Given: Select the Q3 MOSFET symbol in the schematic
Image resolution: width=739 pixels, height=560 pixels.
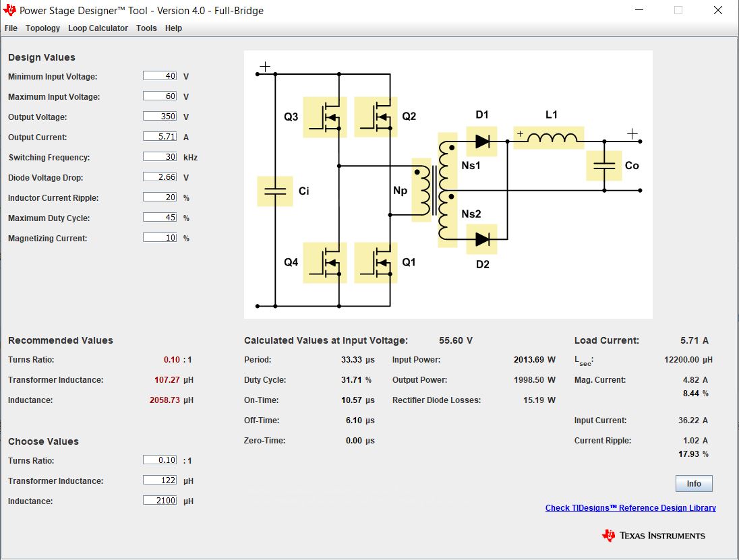Looking at the screenshot, I should point(324,117).
